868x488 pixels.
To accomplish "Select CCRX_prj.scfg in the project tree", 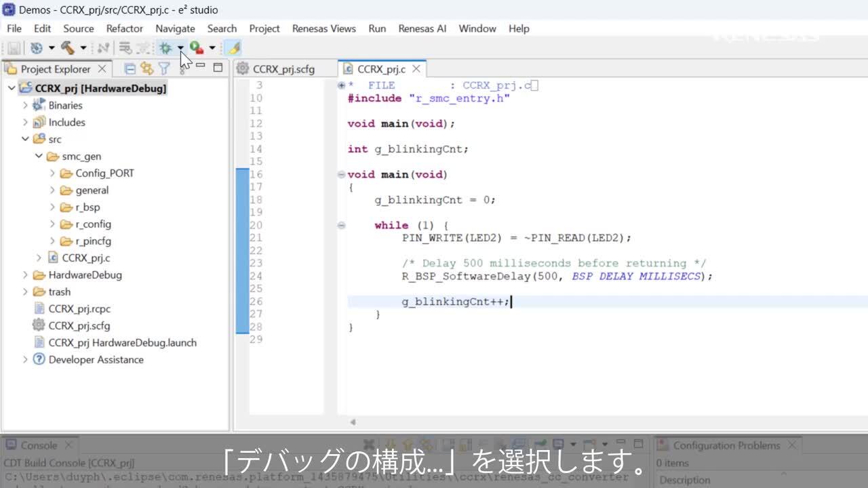I will coord(79,325).
